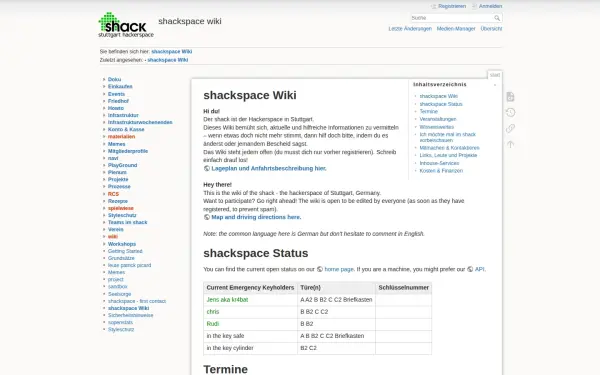The image size is (600, 375).
Task: Open the Übersicht sitemap link
Action: click(491, 29)
